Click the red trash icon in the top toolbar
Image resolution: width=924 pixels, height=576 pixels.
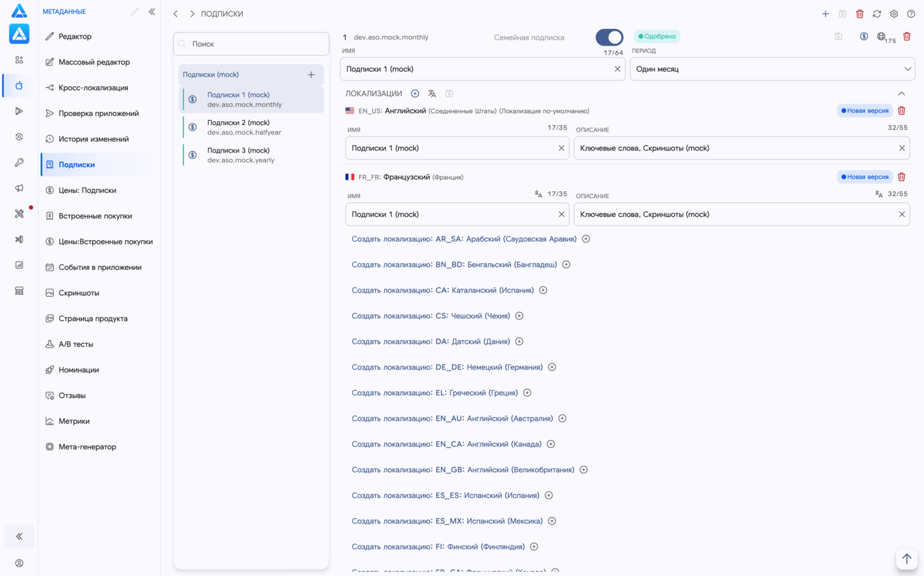click(860, 14)
